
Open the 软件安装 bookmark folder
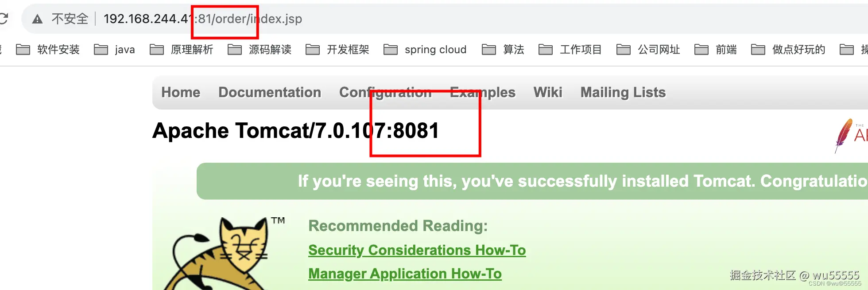click(48, 49)
